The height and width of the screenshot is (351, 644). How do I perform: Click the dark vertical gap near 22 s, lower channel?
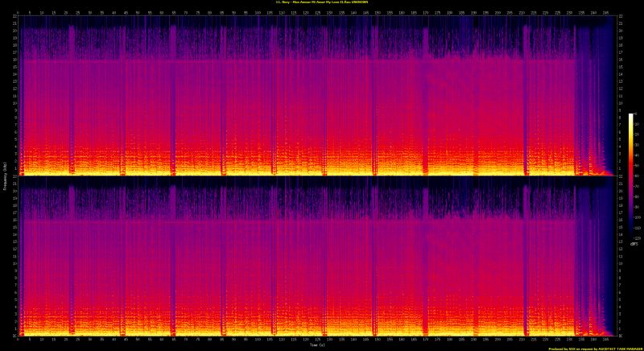point(71,258)
